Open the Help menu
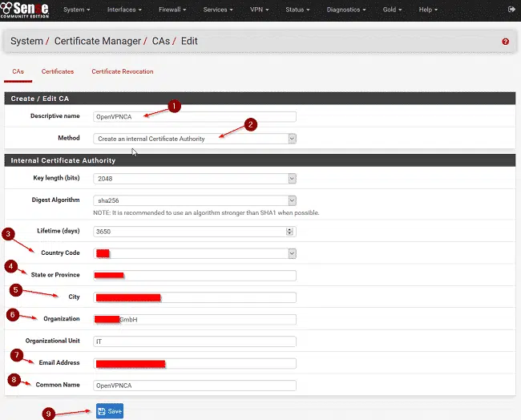Screen dimensions: 521x420 point(428,10)
